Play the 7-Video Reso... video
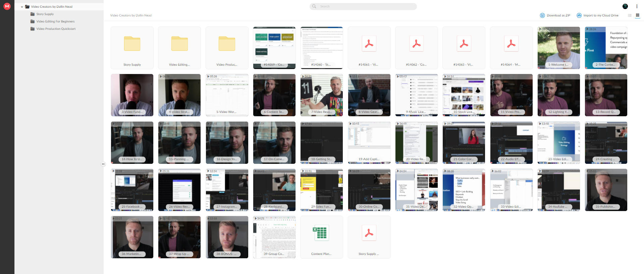 point(322,95)
